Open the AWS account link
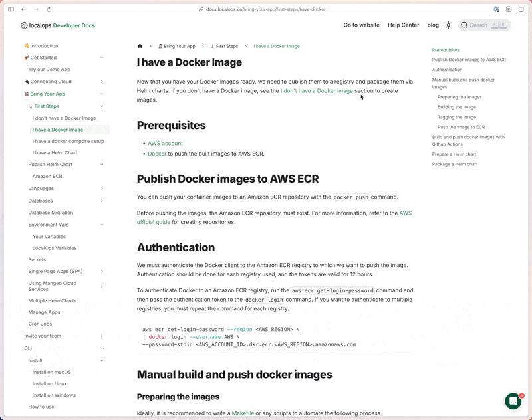This screenshot has width=532, height=420. pos(165,144)
